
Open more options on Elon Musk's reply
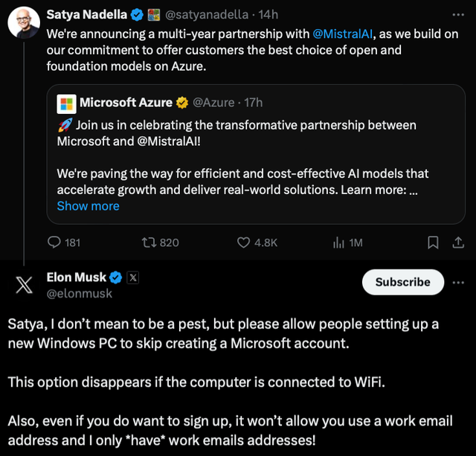click(x=458, y=283)
